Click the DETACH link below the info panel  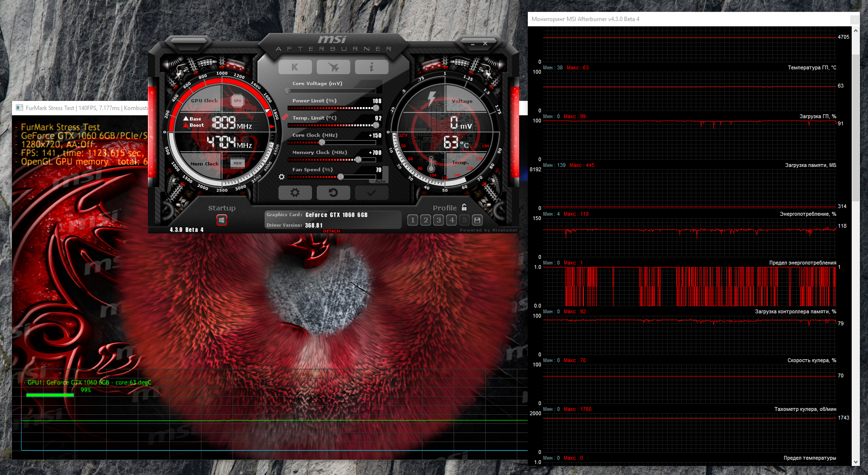pos(331,231)
